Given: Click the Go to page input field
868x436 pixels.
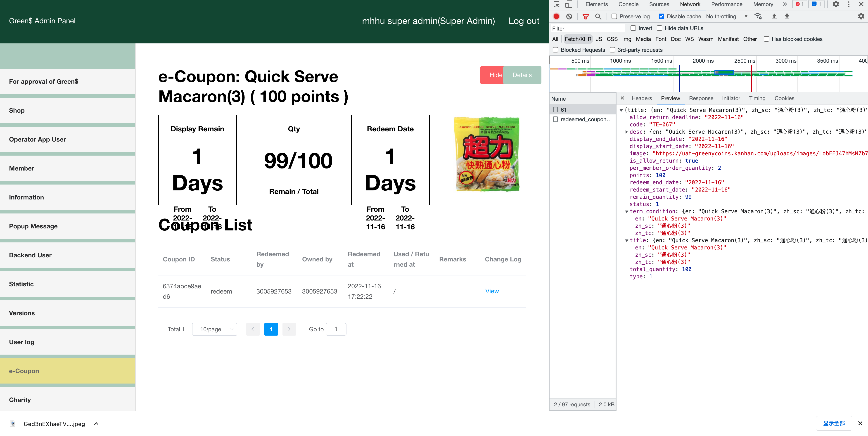Looking at the screenshot, I should pos(336,329).
